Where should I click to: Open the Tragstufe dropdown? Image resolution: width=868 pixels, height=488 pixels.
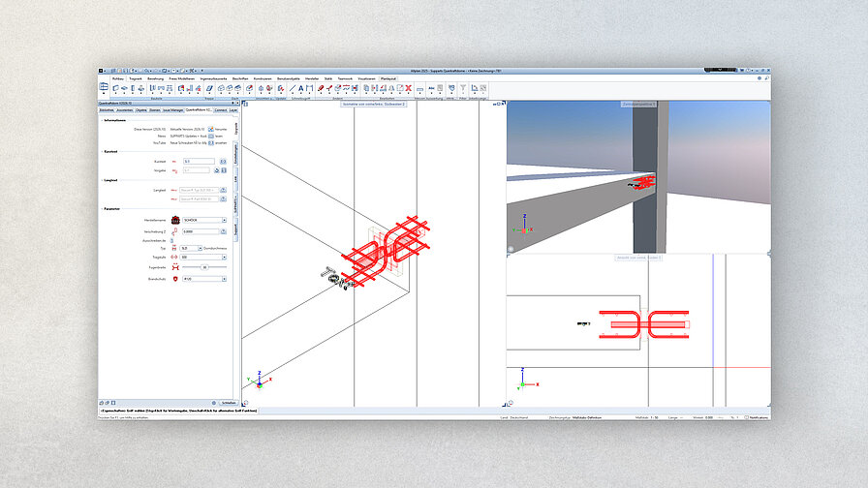point(225,257)
